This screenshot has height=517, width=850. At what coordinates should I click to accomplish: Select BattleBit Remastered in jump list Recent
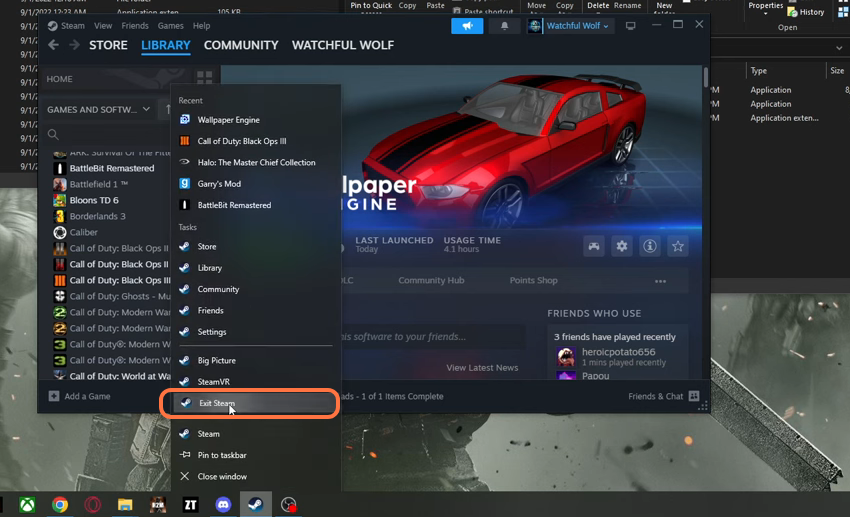point(256,205)
